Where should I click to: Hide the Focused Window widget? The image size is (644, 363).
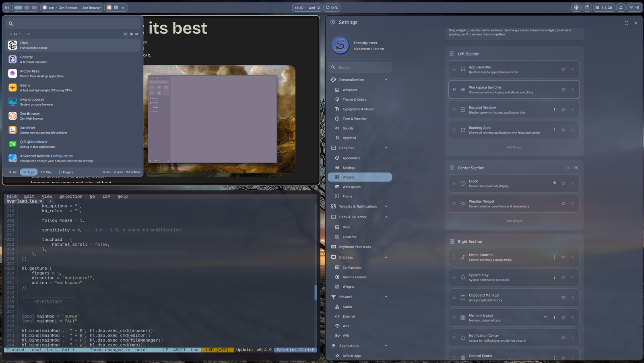(x=563, y=110)
